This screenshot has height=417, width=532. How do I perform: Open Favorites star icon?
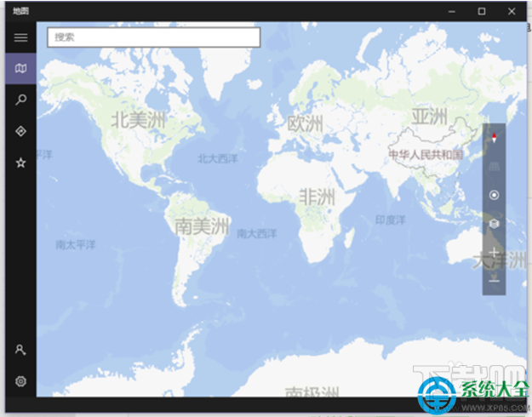(x=20, y=163)
